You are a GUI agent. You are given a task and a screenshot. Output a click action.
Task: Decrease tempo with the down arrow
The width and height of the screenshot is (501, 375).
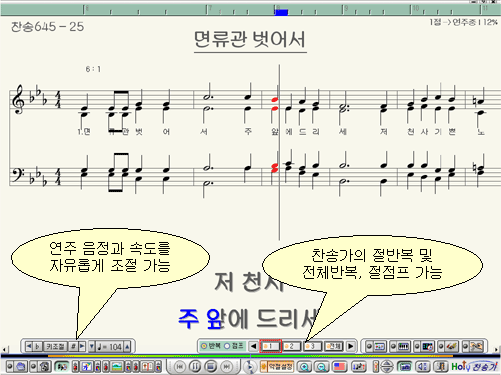coord(92,347)
